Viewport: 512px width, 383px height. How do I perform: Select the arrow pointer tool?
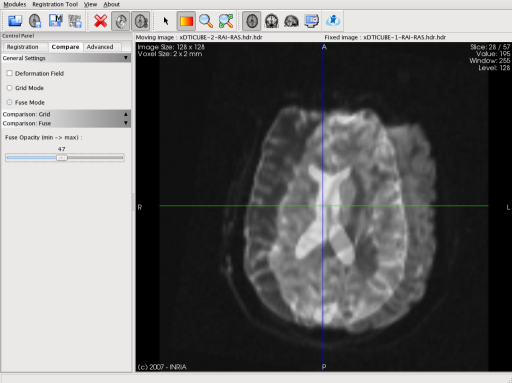click(166, 21)
